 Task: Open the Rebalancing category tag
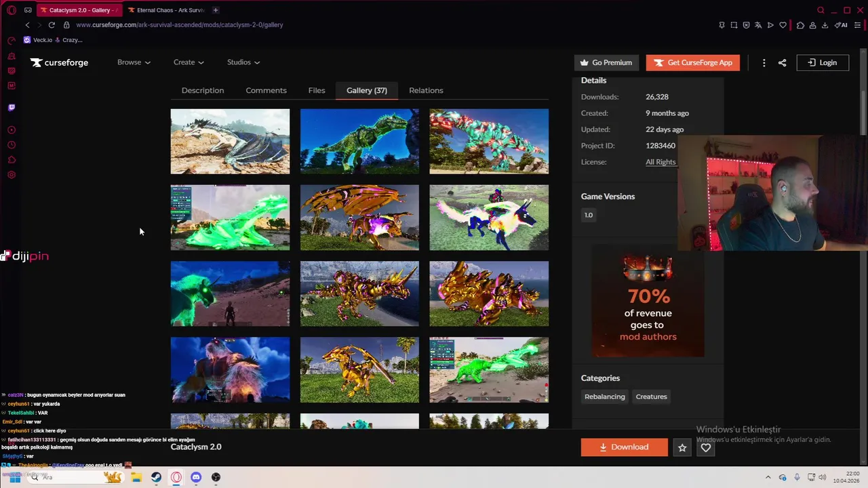pyautogui.click(x=605, y=396)
